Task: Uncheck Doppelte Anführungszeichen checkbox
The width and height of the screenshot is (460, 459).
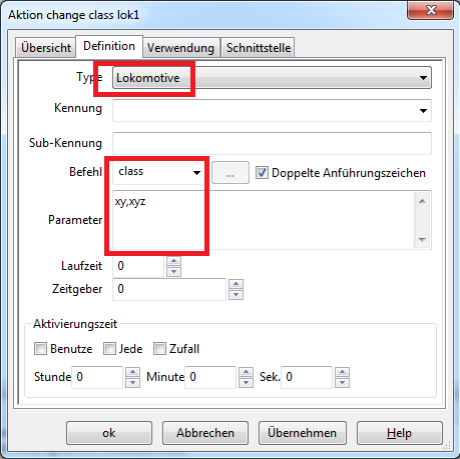Action: (262, 173)
